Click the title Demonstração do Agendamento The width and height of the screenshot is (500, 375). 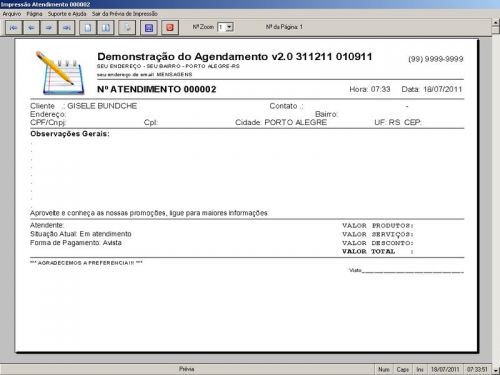pyautogui.click(x=234, y=56)
